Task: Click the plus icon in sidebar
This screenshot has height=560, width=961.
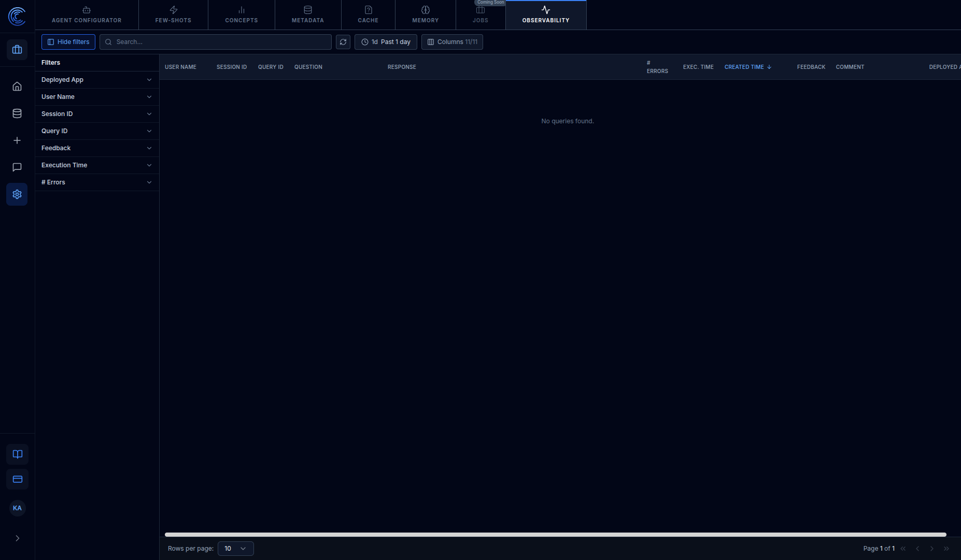Action: 17,140
